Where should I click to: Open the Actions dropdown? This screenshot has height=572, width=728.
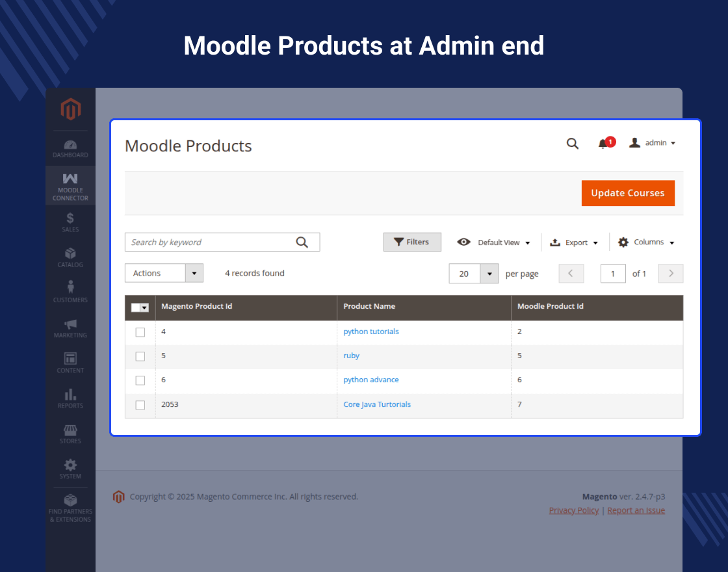164,273
